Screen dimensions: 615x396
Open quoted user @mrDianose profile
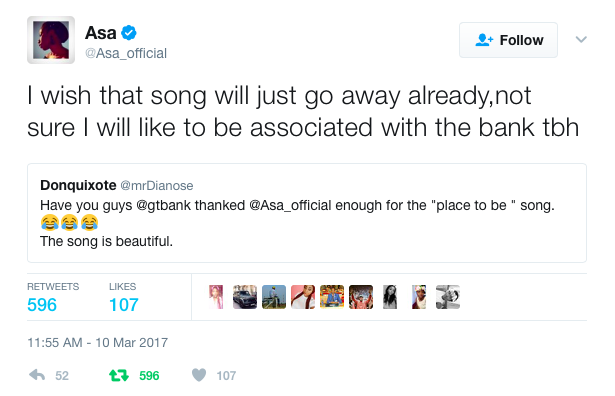coord(156,185)
